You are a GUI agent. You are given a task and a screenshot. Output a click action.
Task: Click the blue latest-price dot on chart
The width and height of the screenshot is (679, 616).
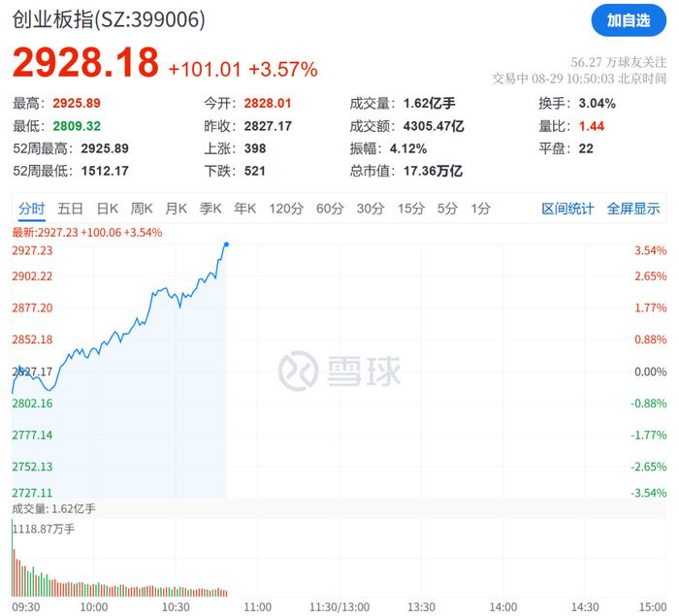[x=226, y=244]
